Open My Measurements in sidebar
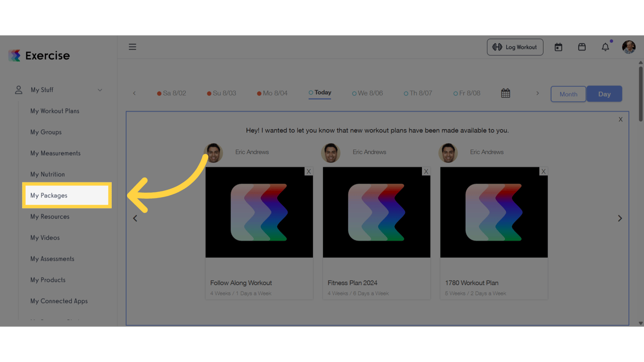The image size is (644, 362). click(x=56, y=153)
